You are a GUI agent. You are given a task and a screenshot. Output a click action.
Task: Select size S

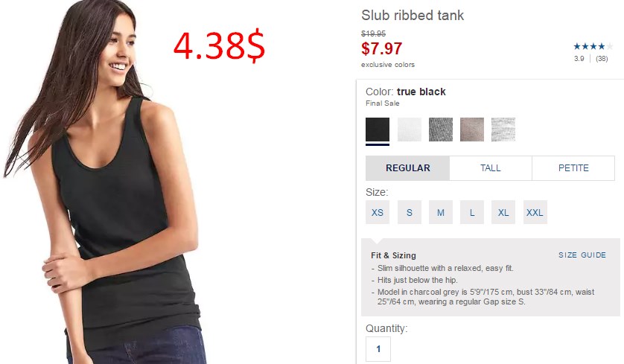[x=409, y=212]
